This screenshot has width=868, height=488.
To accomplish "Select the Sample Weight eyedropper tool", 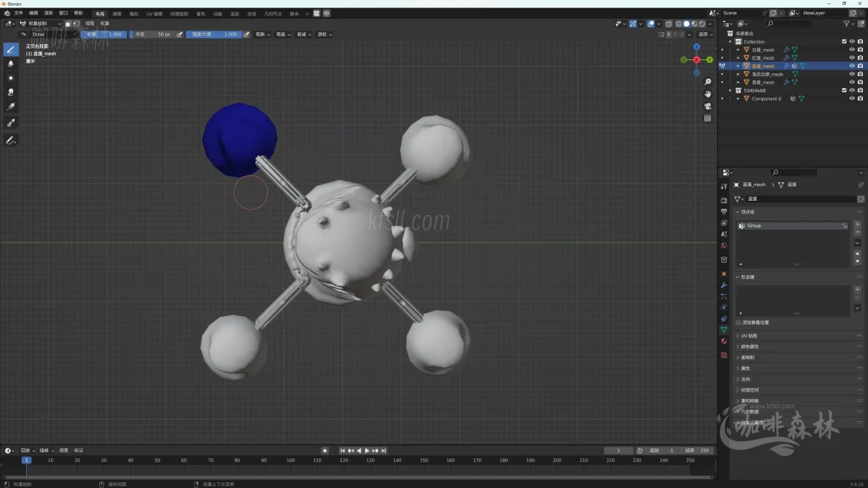I will [x=11, y=123].
